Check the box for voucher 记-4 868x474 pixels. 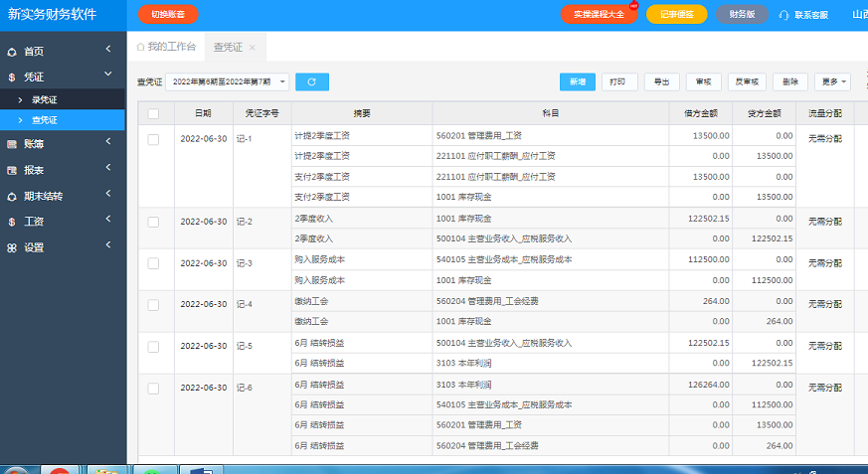153,305
